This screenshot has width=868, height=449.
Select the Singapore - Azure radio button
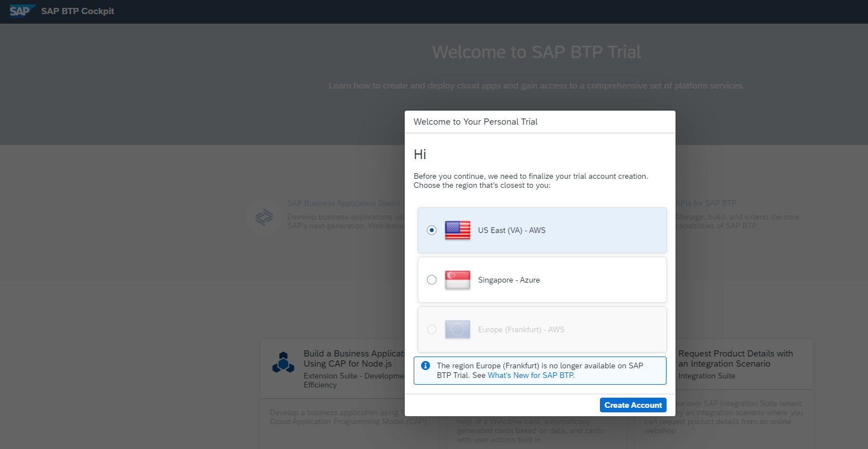tap(432, 280)
